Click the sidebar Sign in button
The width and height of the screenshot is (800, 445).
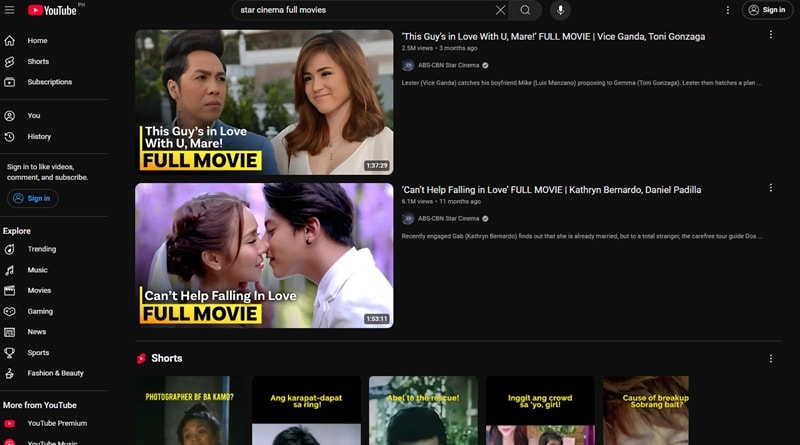click(32, 199)
